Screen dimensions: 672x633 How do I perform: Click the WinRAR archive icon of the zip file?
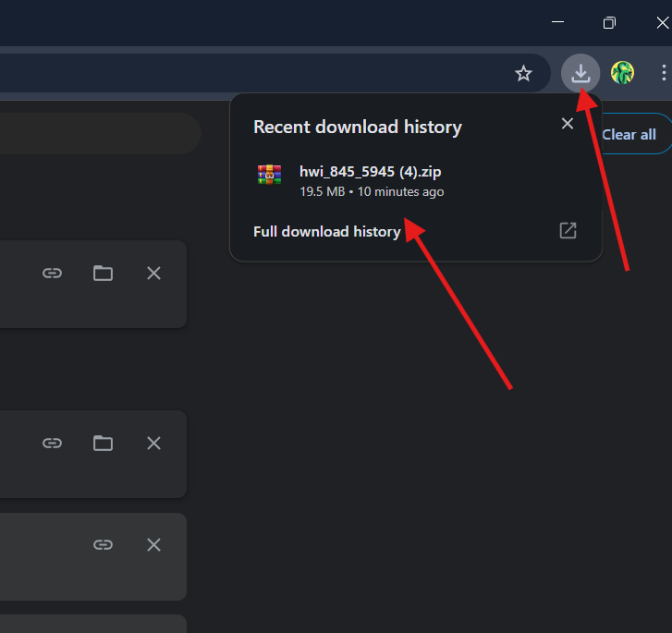269,175
